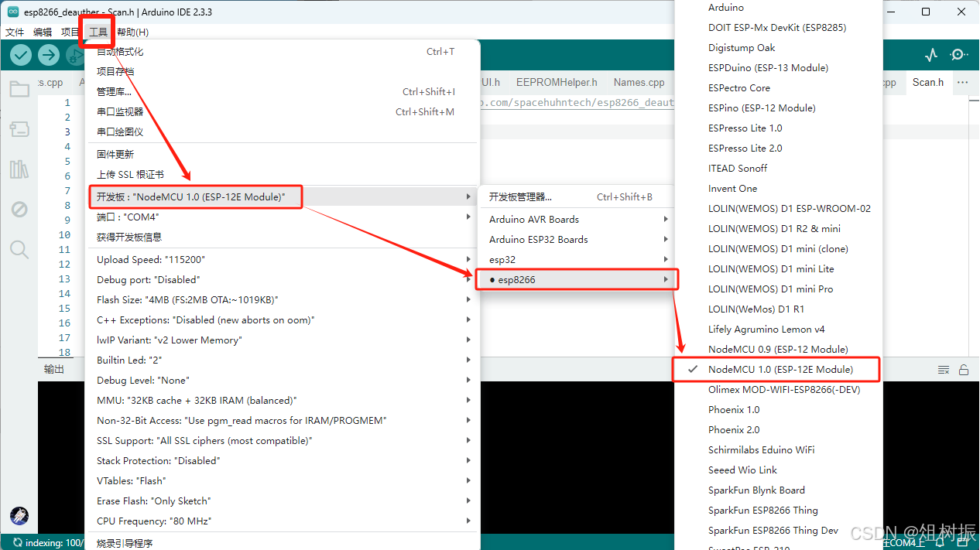Click the Verify checkmark button
The height and width of the screenshot is (550, 980).
pyautogui.click(x=21, y=55)
